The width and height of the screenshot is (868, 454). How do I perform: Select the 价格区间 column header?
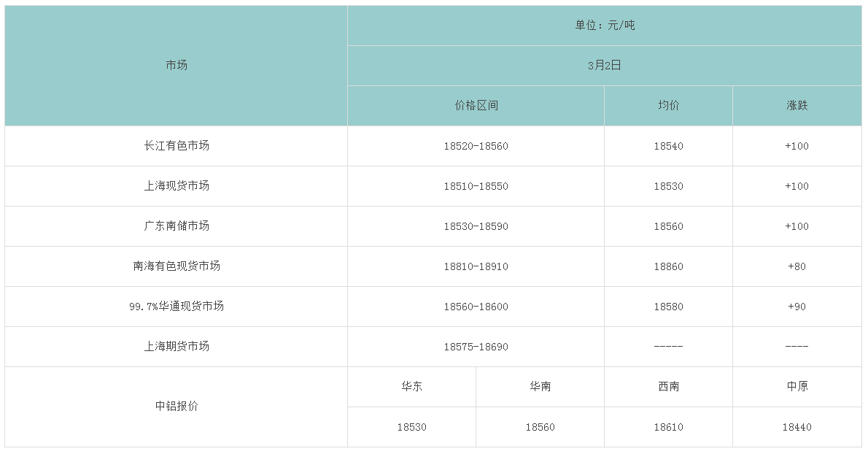[x=476, y=106]
